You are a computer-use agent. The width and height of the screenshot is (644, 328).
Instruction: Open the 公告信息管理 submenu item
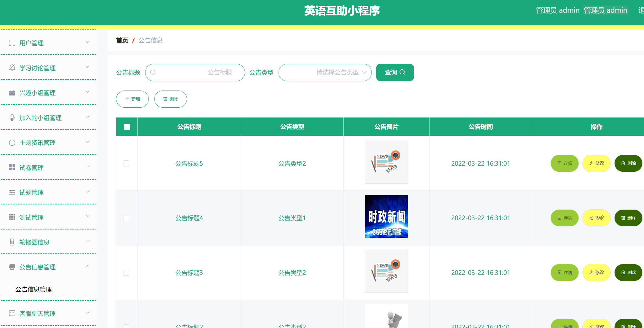(x=34, y=289)
